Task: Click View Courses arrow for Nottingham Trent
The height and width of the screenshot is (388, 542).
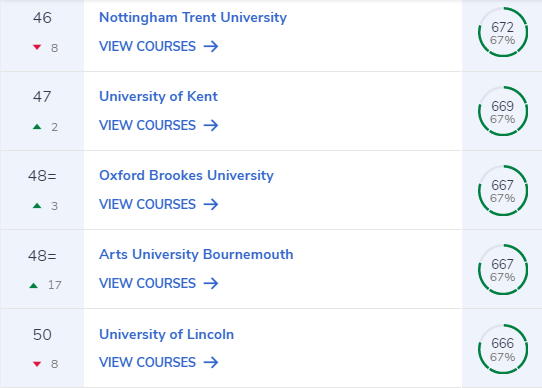Action: pyautogui.click(x=211, y=46)
